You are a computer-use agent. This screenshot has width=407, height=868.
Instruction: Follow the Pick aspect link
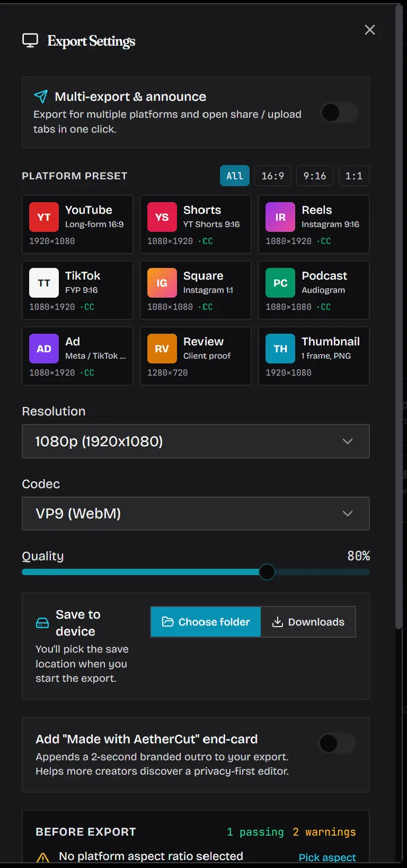pos(328,857)
